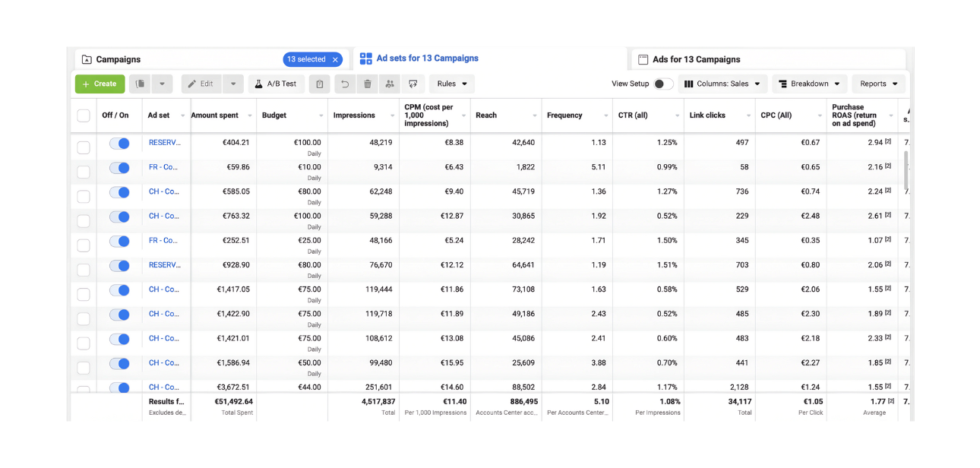Click footnote marker next to 1.77 average ROAS
The height and width of the screenshot is (468, 980).
(x=891, y=400)
